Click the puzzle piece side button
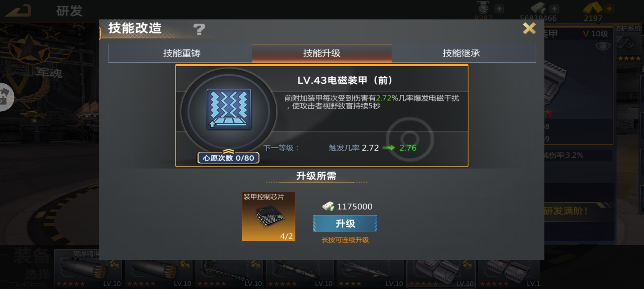The height and width of the screenshot is (289, 644). (5, 97)
